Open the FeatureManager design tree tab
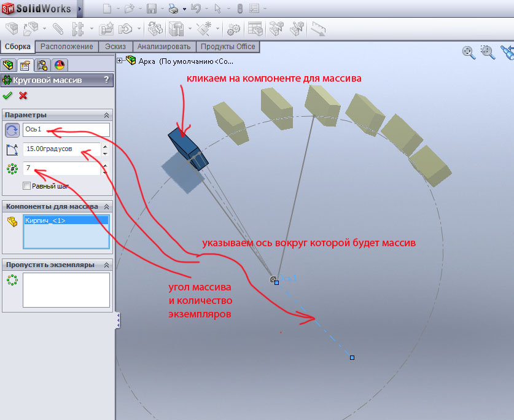 pos(9,65)
